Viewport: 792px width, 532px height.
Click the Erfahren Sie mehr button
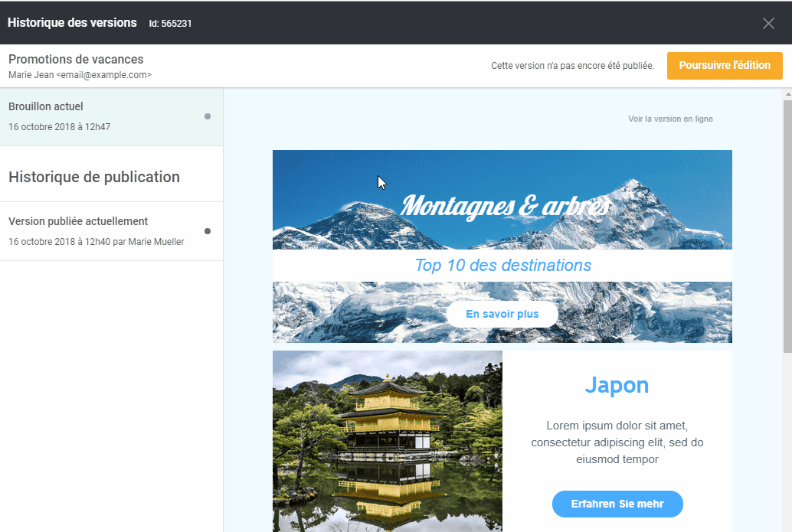[617, 504]
